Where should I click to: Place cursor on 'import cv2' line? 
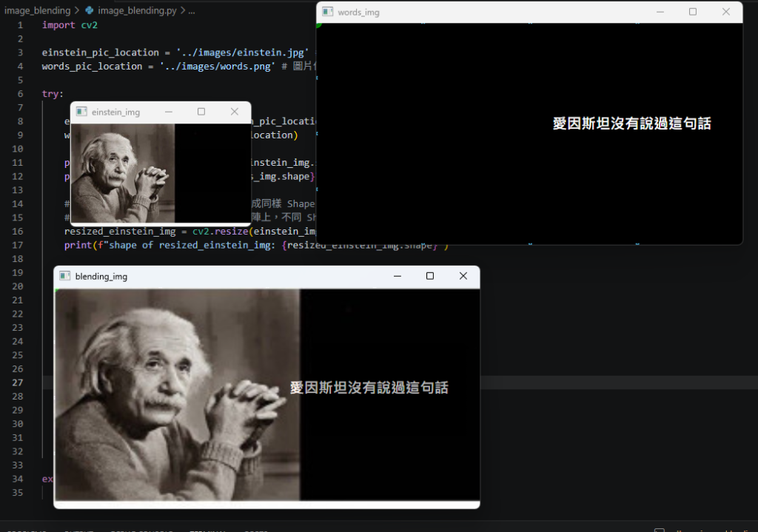70,25
